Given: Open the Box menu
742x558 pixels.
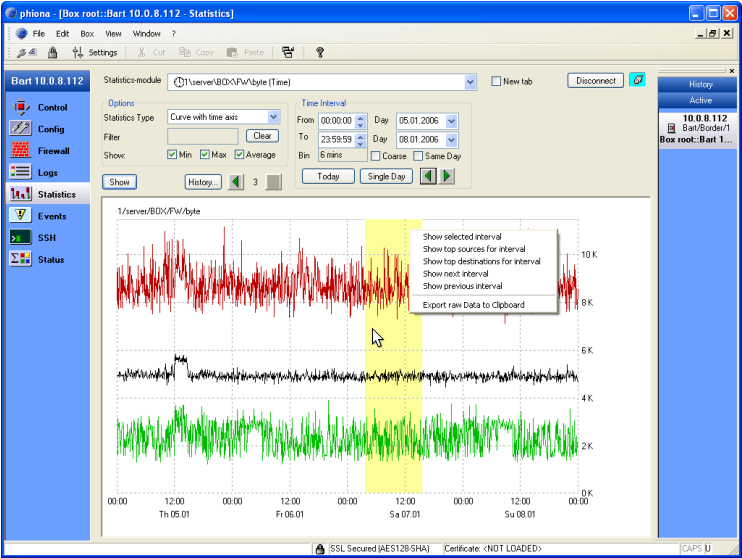Looking at the screenshot, I should tap(87, 34).
